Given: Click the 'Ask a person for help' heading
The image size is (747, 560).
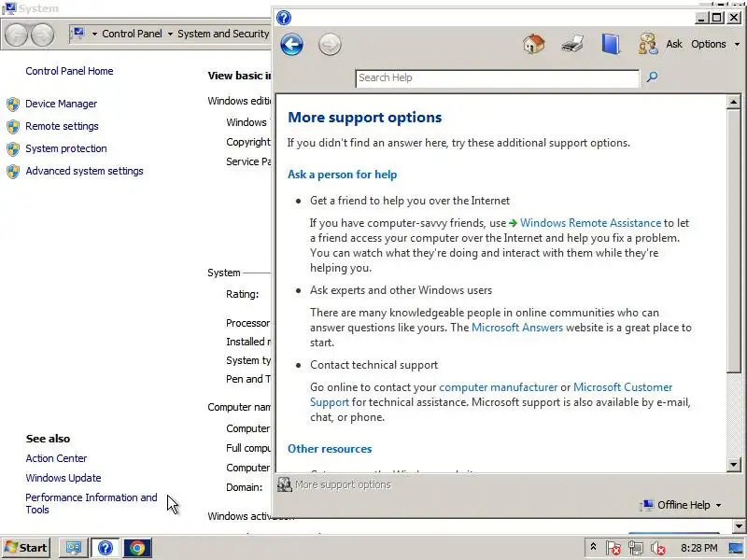Looking at the screenshot, I should [342, 175].
